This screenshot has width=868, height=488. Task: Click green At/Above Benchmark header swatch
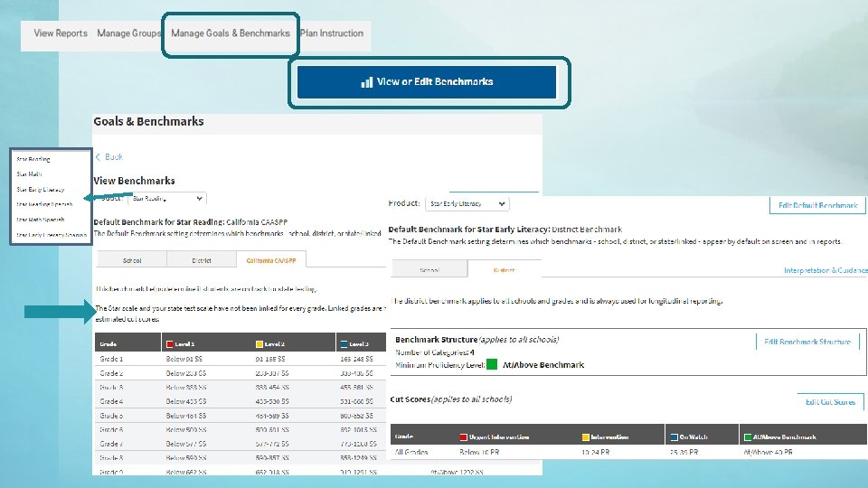click(x=748, y=437)
